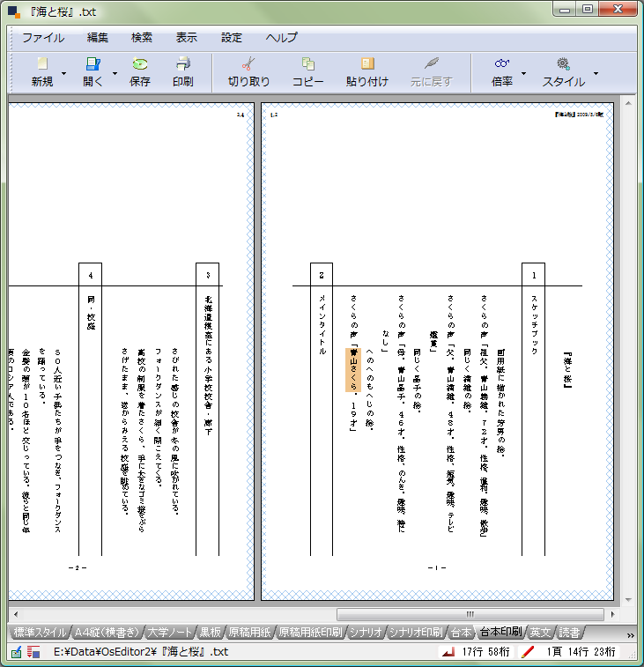The image size is (644, 667).
Task: Click the vertical scrollbar down arrow
Action: click(628, 600)
